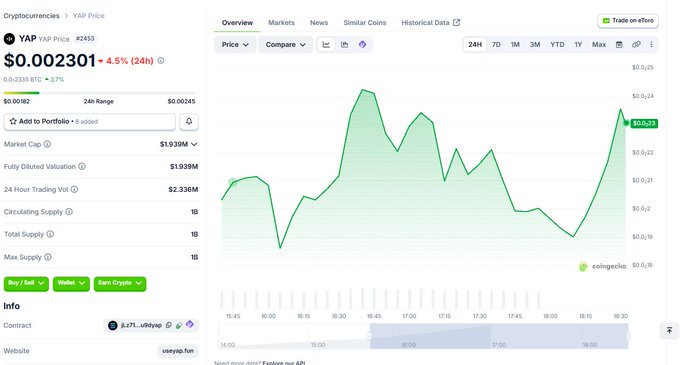Select the YTD timeframe

(x=557, y=45)
